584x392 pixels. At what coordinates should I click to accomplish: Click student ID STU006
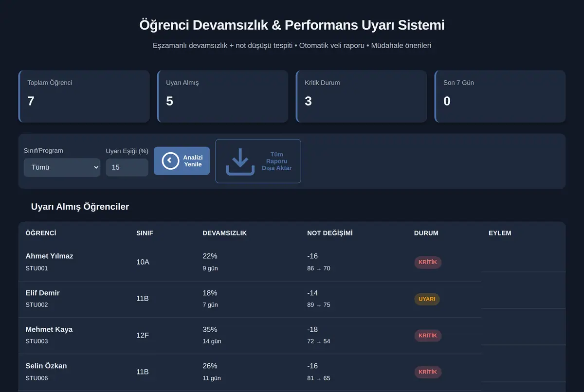(x=36, y=378)
